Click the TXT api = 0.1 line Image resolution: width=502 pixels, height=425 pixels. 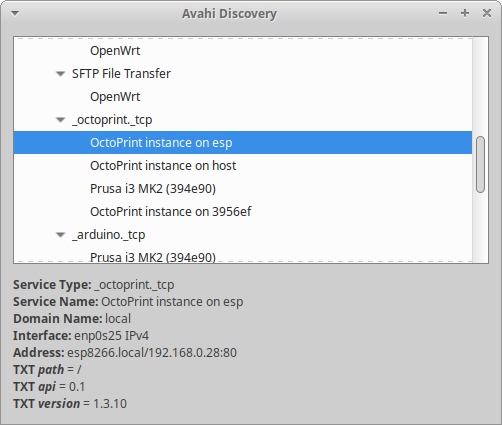[x=49, y=387]
